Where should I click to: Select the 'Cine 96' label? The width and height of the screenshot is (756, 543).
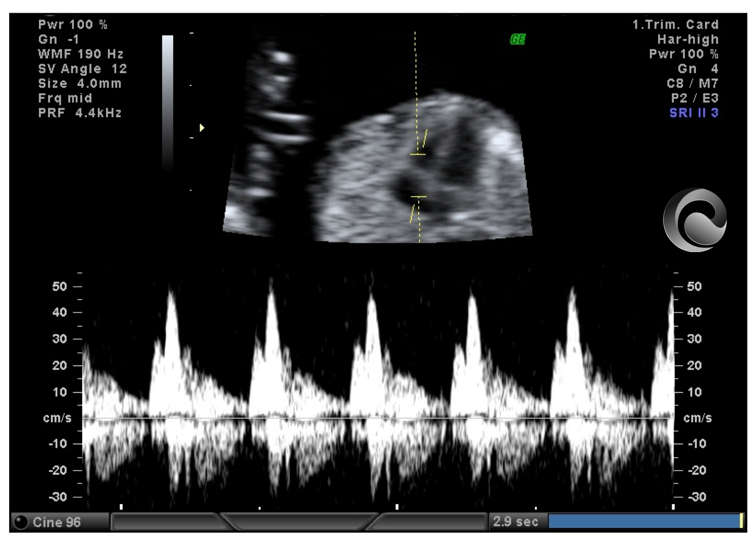[x=57, y=522]
